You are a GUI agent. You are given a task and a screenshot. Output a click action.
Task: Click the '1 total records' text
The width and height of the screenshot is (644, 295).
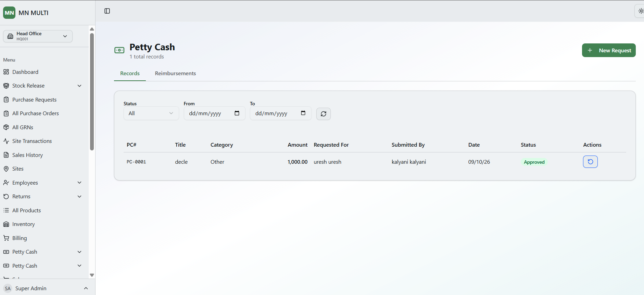[x=147, y=57]
